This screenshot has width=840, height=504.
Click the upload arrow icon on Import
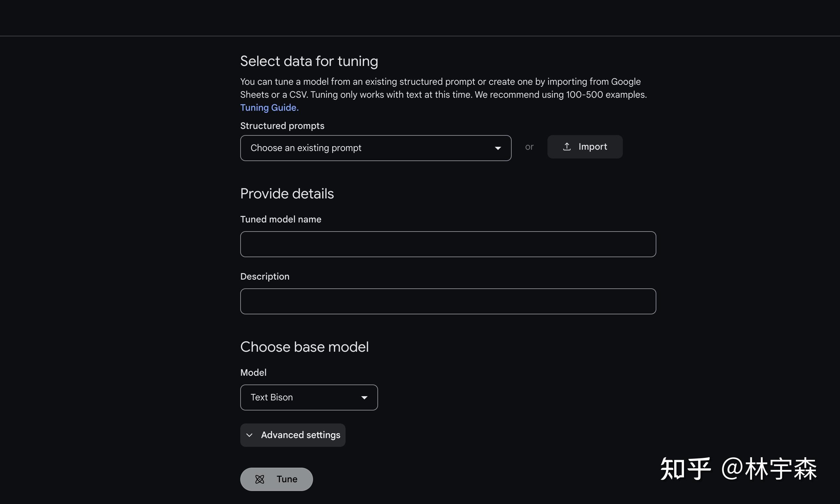point(567,147)
